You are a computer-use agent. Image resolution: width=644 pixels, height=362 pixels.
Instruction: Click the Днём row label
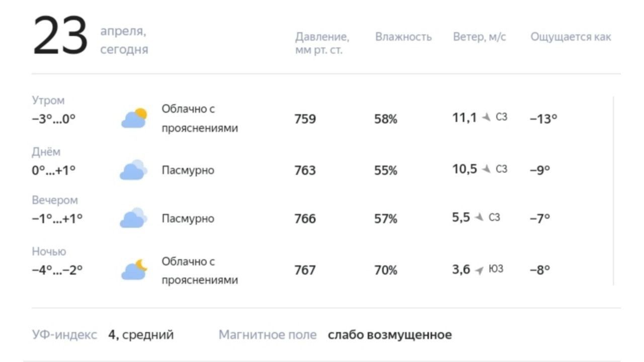[46, 152]
